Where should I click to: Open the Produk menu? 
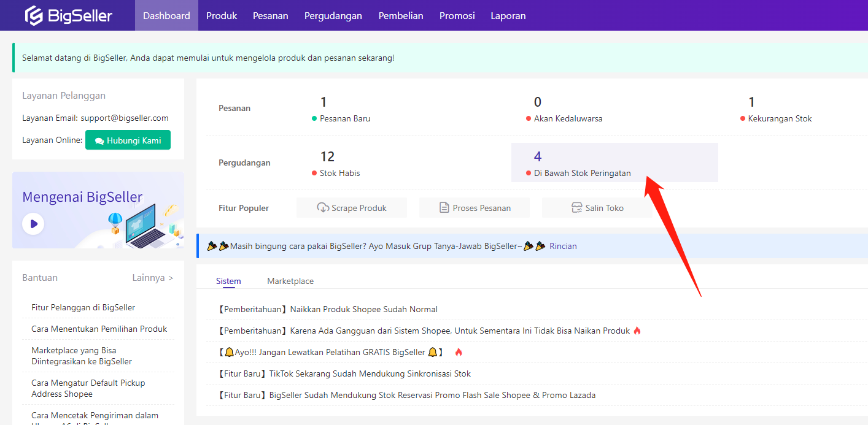click(222, 16)
